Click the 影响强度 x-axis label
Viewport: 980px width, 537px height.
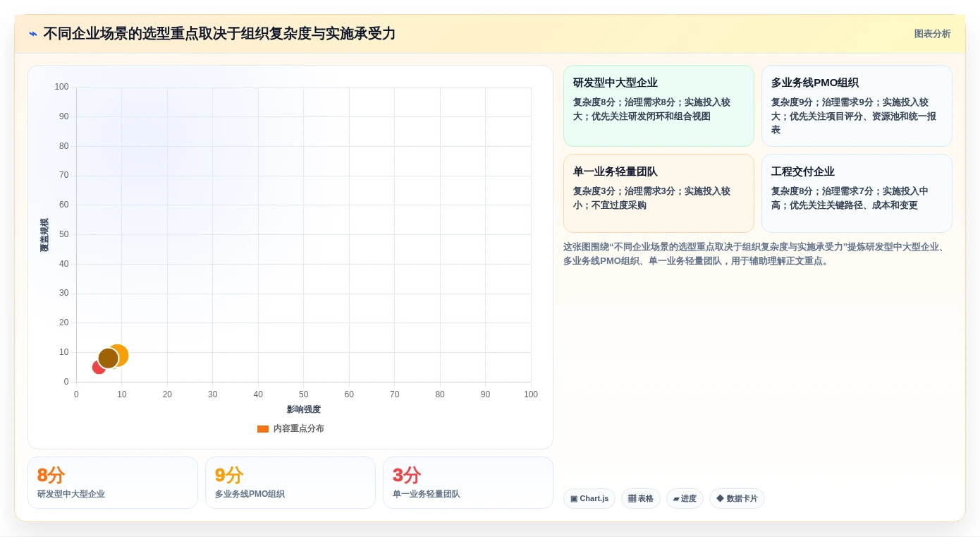(304, 409)
